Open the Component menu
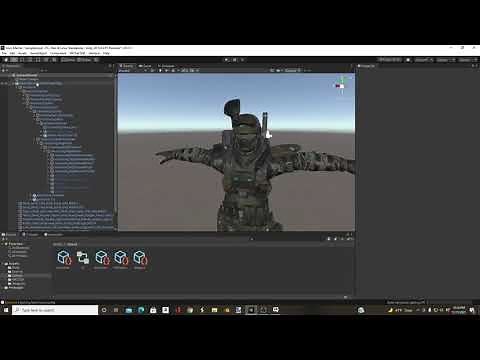This screenshot has width=480, height=360. 58,53
